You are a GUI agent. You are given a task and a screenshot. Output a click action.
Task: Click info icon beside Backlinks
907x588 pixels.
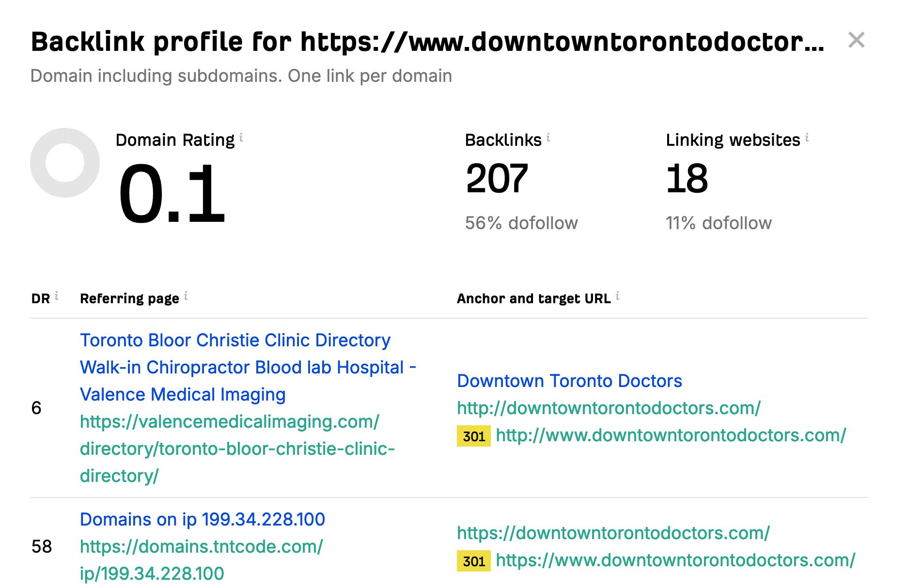[548, 138]
